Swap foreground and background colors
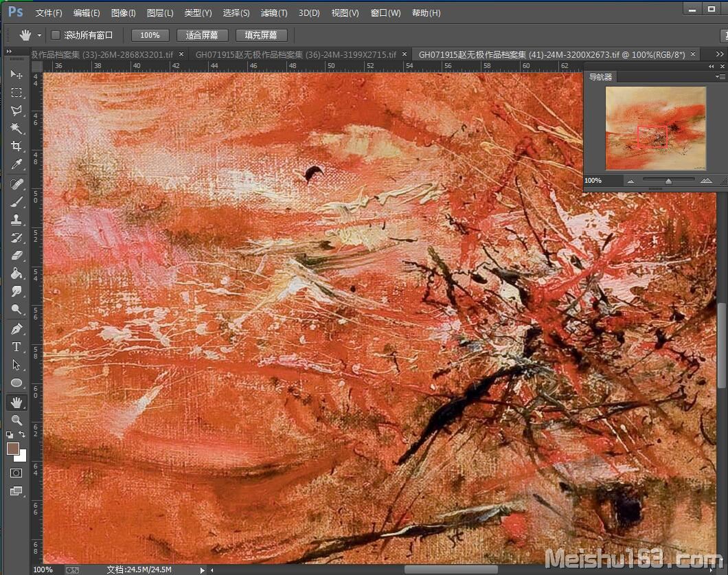This screenshot has width=728, height=575. 22,434
